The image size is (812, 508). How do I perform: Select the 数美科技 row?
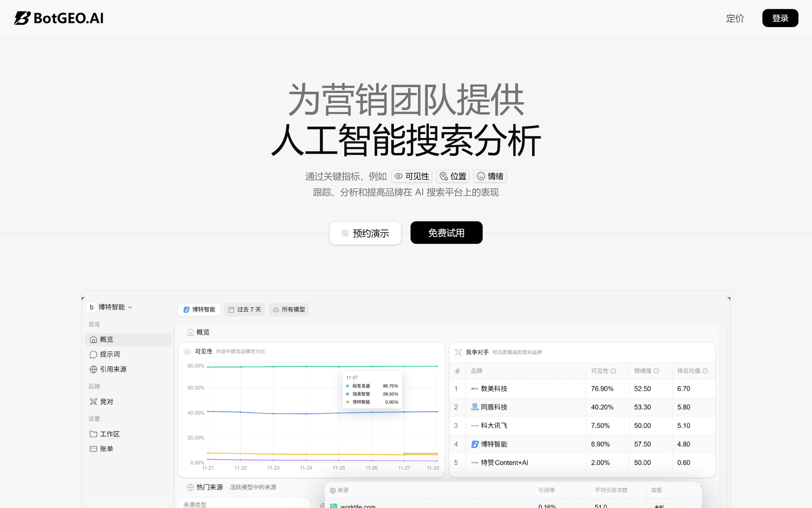pos(582,389)
